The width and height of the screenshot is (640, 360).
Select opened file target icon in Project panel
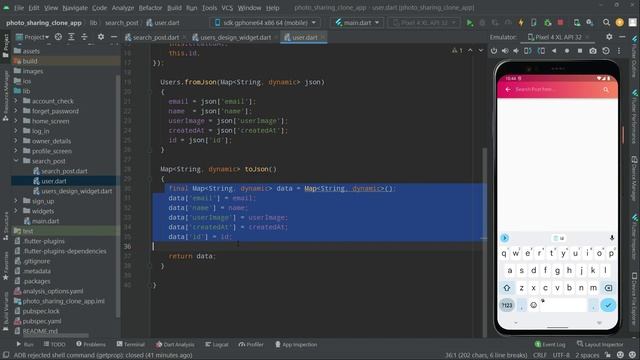[x=58, y=37]
